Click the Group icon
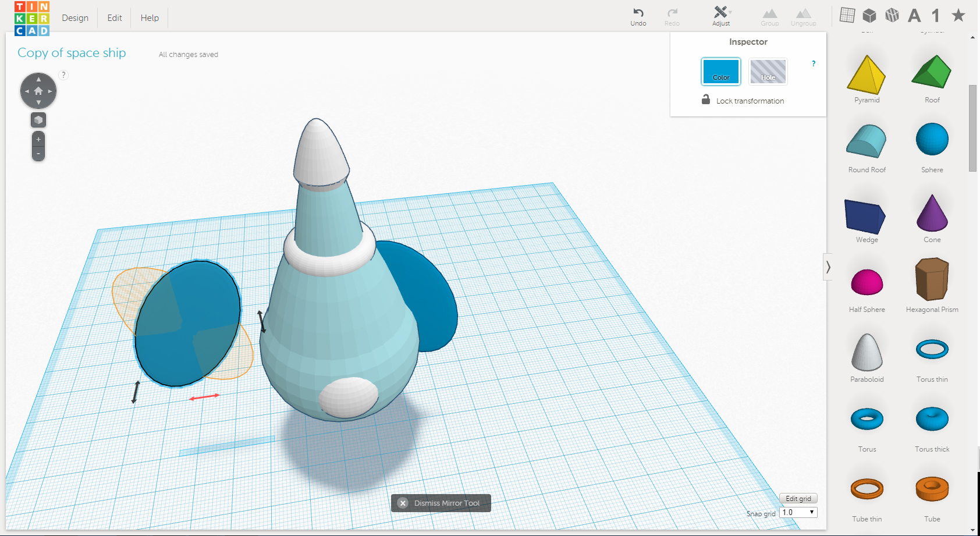Image resolution: width=980 pixels, height=536 pixels. (x=770, y=17)
